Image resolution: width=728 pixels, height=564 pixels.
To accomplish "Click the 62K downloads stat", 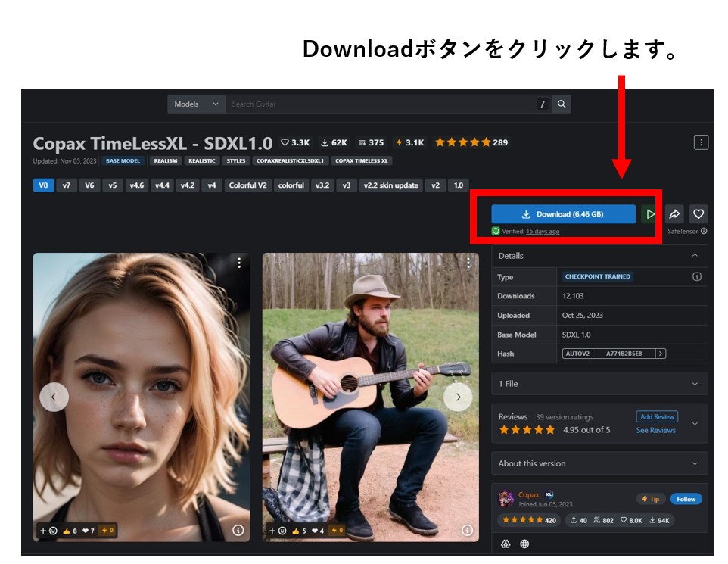I will (x=334, y=142).
